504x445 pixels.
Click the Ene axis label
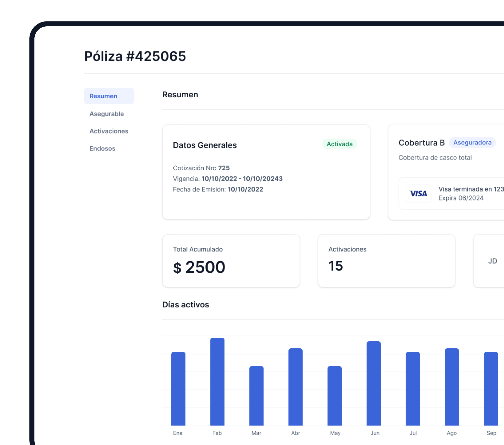point(178,433)
